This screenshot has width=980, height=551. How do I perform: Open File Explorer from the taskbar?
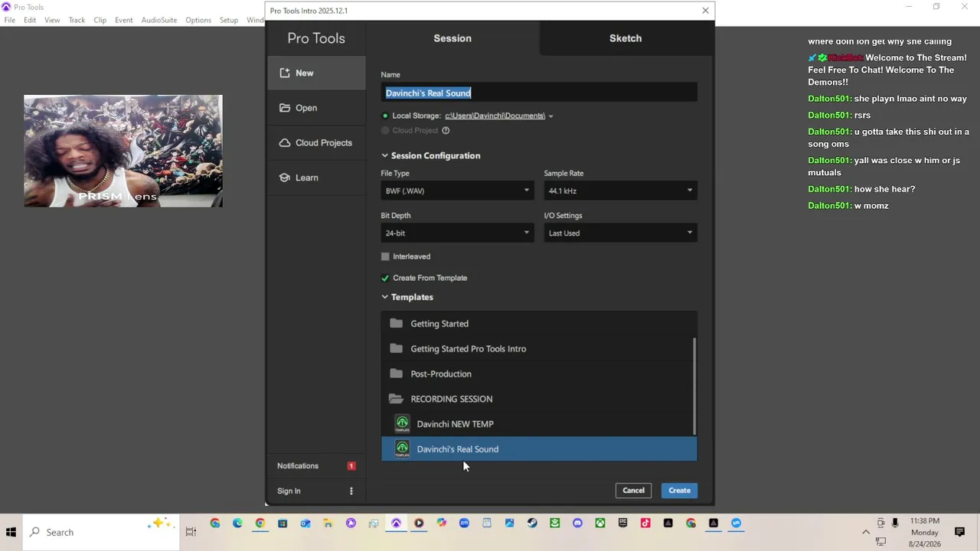328,523
